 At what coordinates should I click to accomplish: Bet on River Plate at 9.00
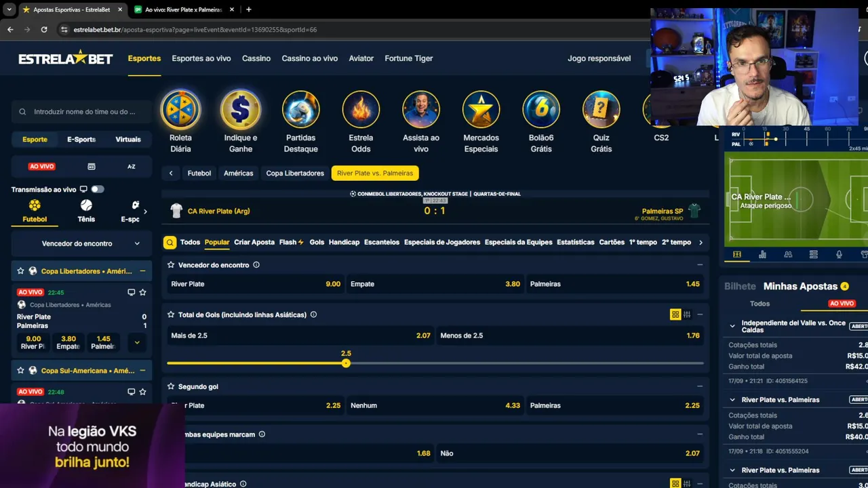coord(256,284)
